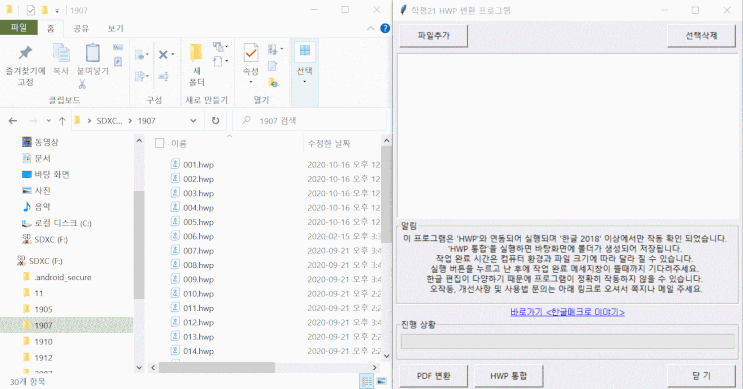Collapse the ribbon with chevron
Image resolution: width=743 pixels, height=389 pixels.
pyautogui.click(x=371, y=28)
